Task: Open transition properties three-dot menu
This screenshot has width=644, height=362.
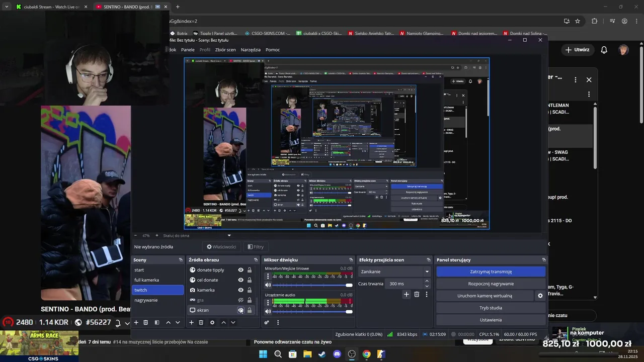Action: 427,294
